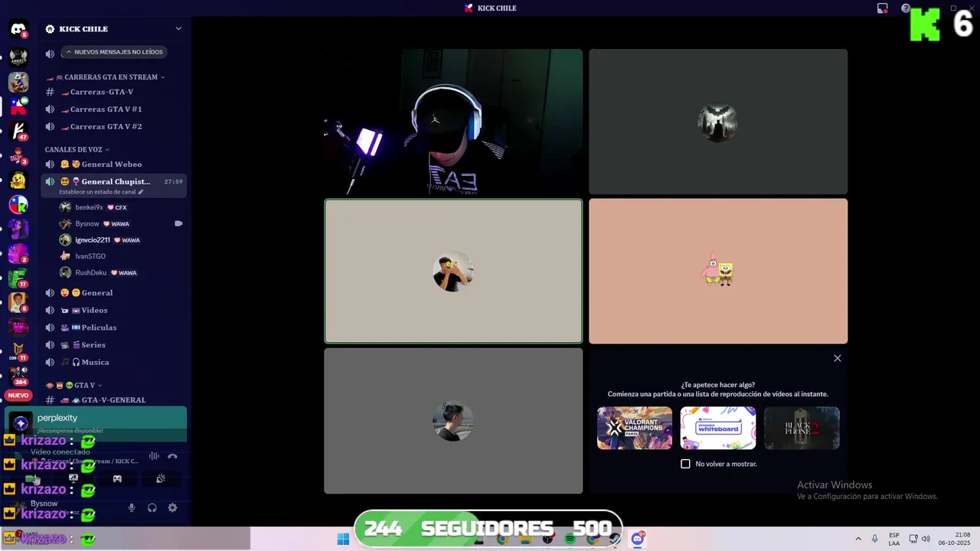Viewport: 980px width, 551px height.
Task: Collapse the CARRERAS GTA EN STREAM category
Action: pos(106,77)
